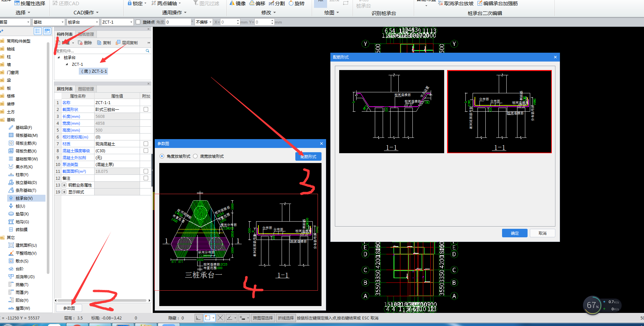The height and width of the screenshot is (326, 644).
Task: Check 附加 box for 混凝土强度等级 row
Action: (146, 151)
